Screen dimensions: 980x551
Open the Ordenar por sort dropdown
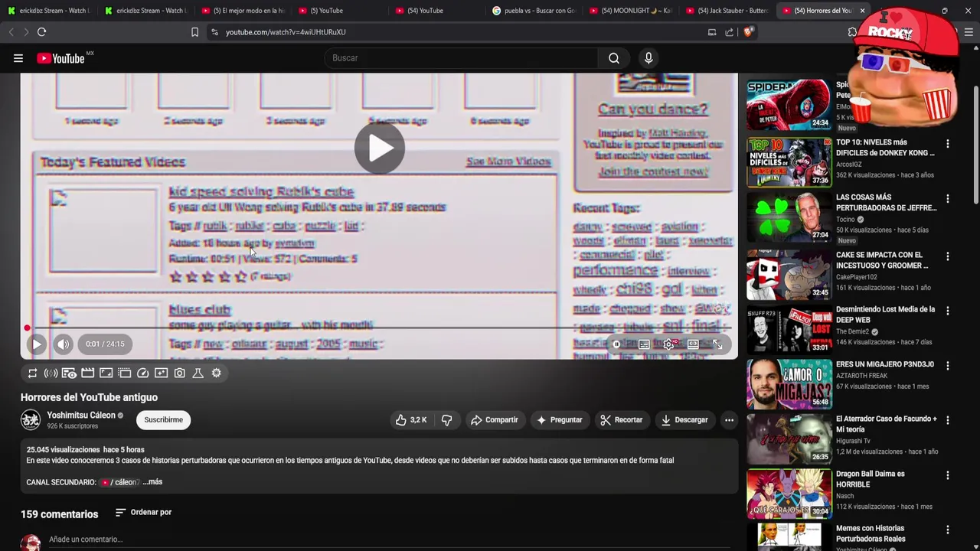[x=143, y=513]
